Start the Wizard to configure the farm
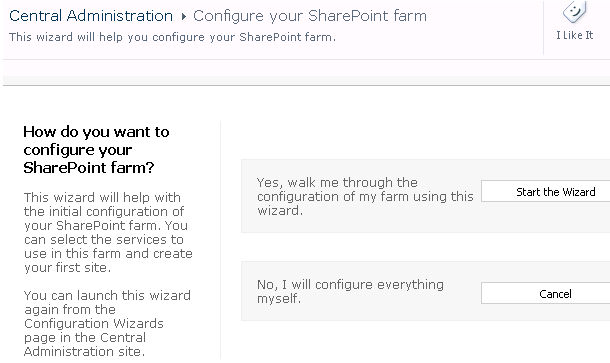Image resolution: width=610 pixels, height=363 pixels. point(545,191)
